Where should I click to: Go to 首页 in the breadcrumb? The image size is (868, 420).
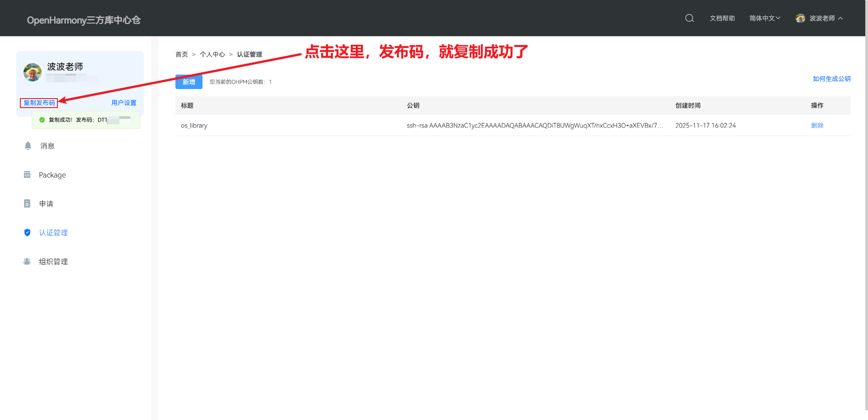[x=182, y=54]
